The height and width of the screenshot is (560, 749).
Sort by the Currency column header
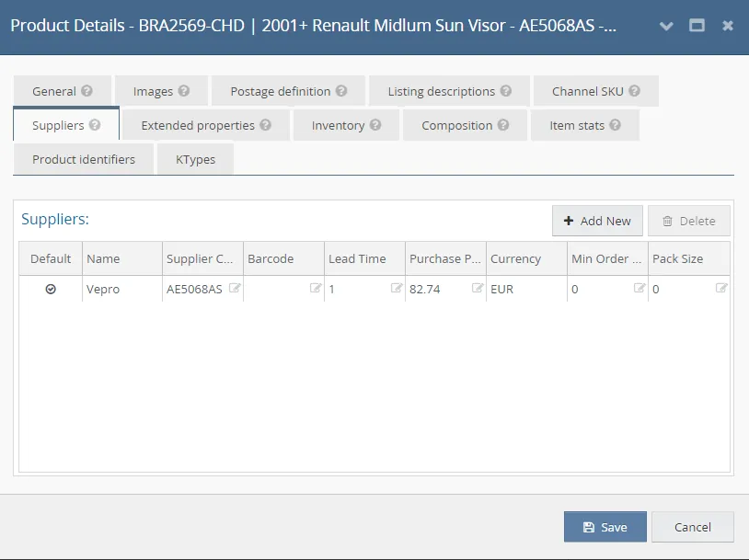(x=527, y=258)
